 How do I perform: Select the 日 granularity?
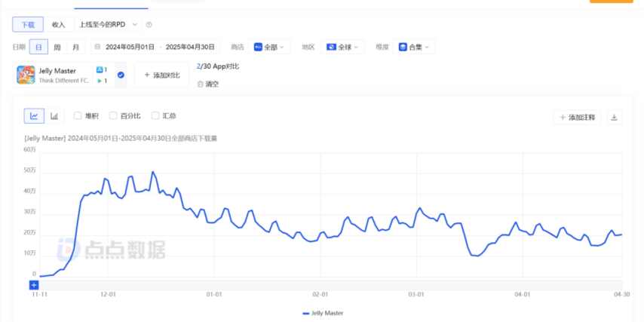(38, 47)
